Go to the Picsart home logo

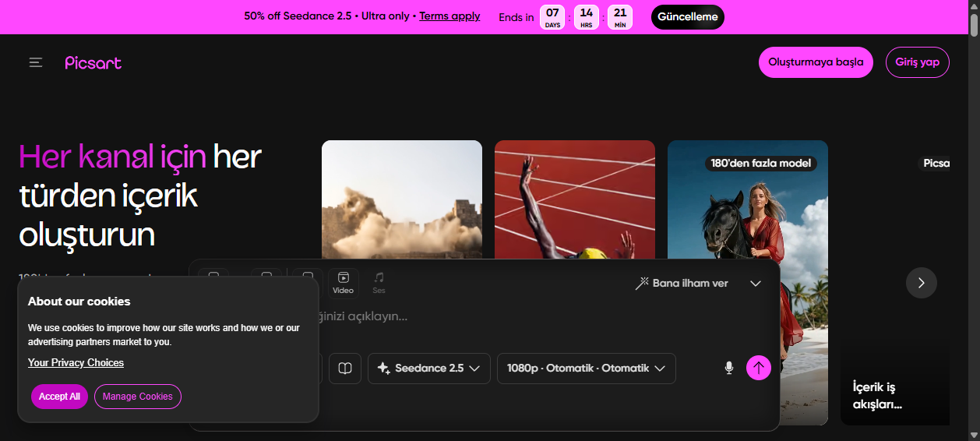[93, 63]
